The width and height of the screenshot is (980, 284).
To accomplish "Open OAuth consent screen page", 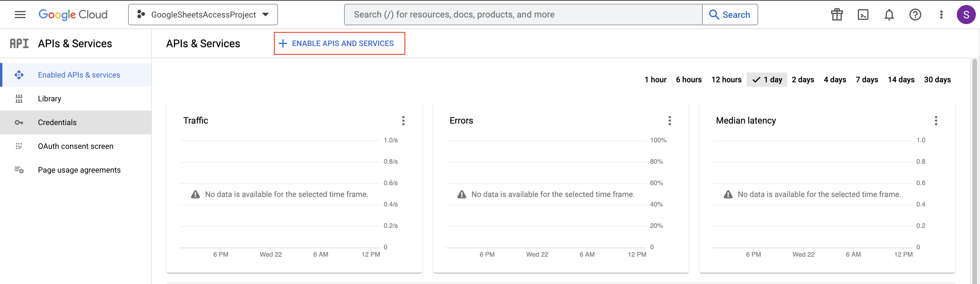I will click(x=76, y=146).
